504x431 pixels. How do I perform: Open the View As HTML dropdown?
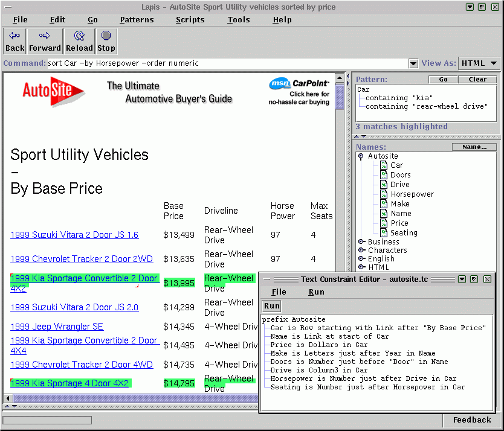tap(479, 63)
